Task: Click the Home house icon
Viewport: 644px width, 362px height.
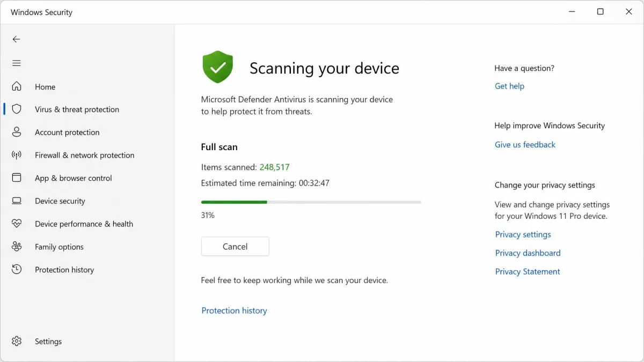Action: (x=17, y=86)
